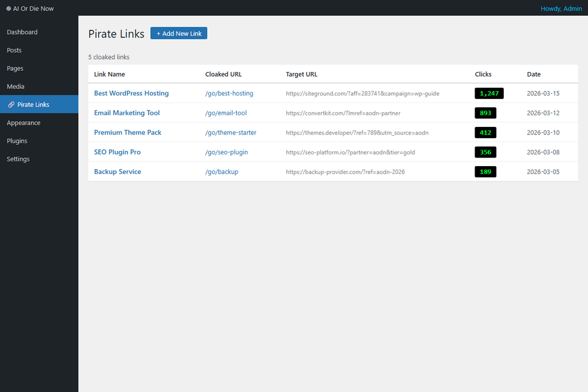
Task: Click the /go/seo-plugin cloaked URL
Action: [226, 152]
